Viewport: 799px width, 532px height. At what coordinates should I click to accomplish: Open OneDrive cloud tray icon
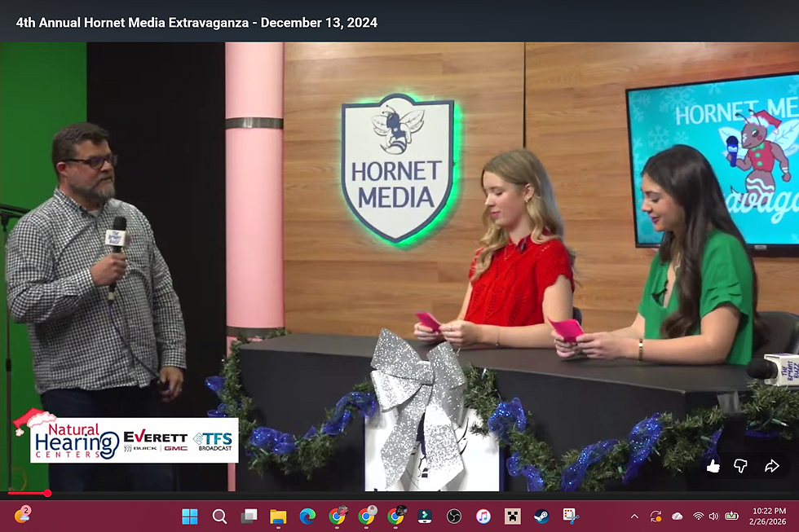coord(678,517)
